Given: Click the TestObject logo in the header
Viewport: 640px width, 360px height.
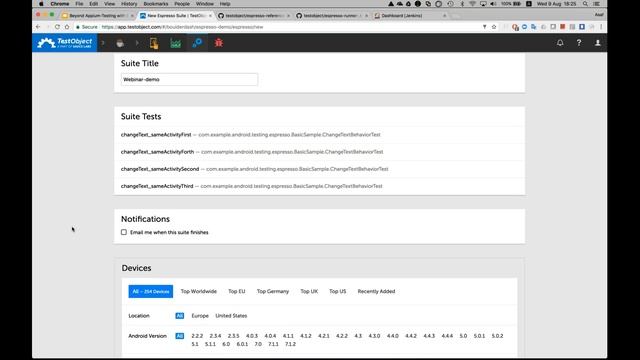Looking at the screenshot, I should pos(64,42).
